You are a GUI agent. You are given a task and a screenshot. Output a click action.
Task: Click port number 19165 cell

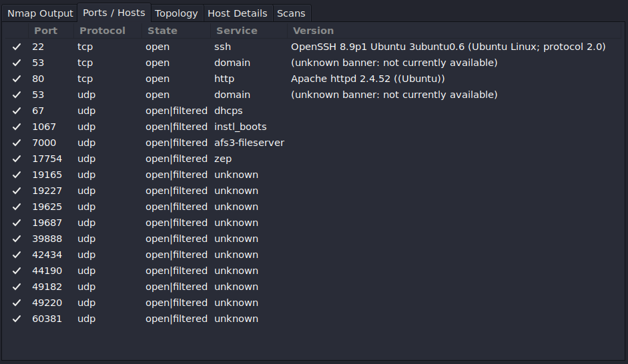(x=47, y=175)
